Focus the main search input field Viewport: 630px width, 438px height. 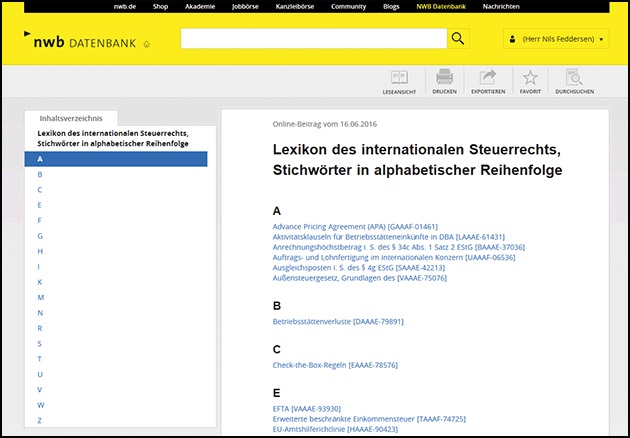point(312,39)
